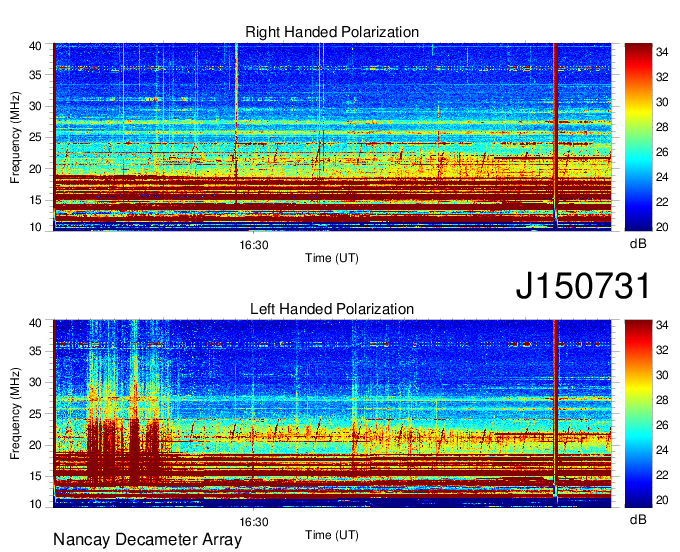Click the 'dB' label under bottom colorbar
This screenshot has height=552, width=680.
pos(638,519)
